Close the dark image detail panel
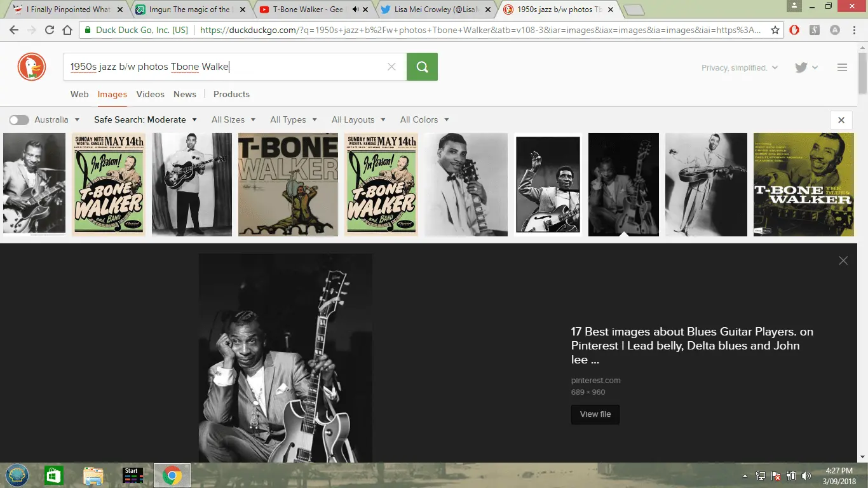 (843, 261)
